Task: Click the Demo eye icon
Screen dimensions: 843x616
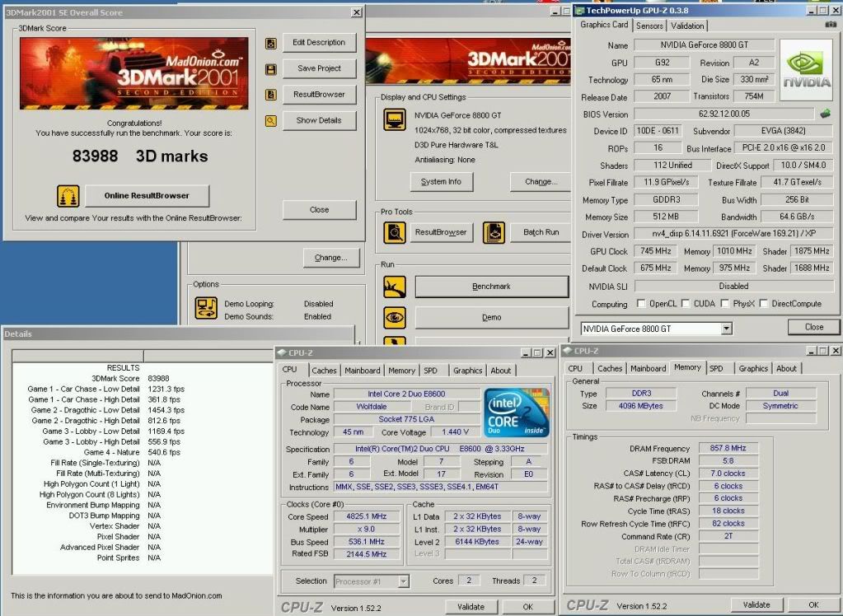Action: coord(395,318)
